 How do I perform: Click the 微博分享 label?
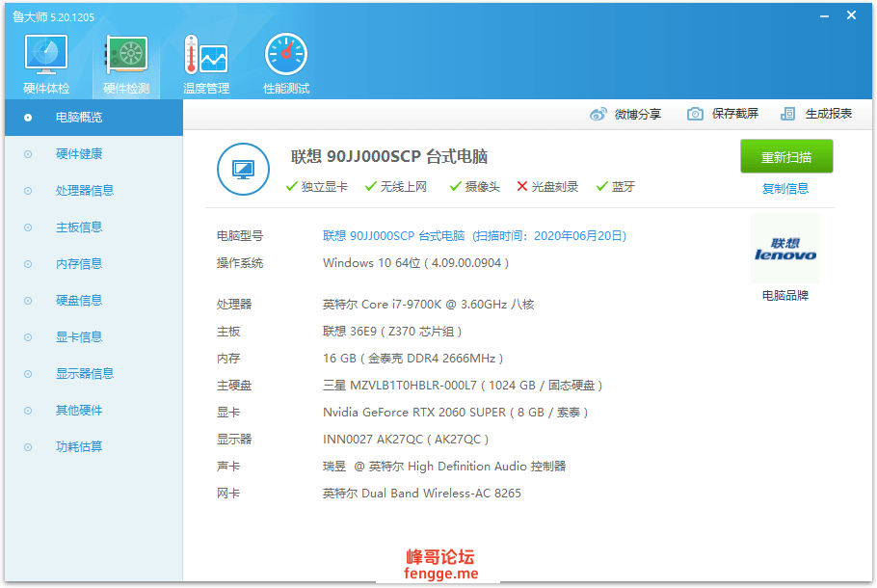pyautogui.click(x=638, y=114)
